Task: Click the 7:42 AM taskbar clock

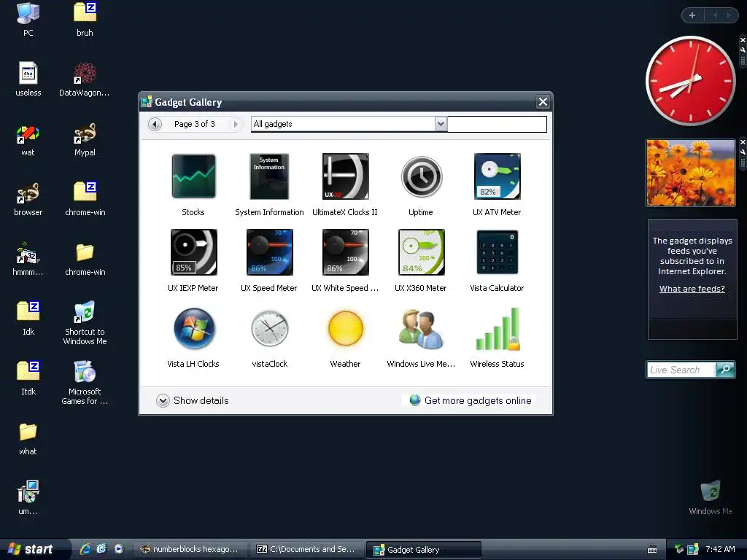Action: coord(720,549)
